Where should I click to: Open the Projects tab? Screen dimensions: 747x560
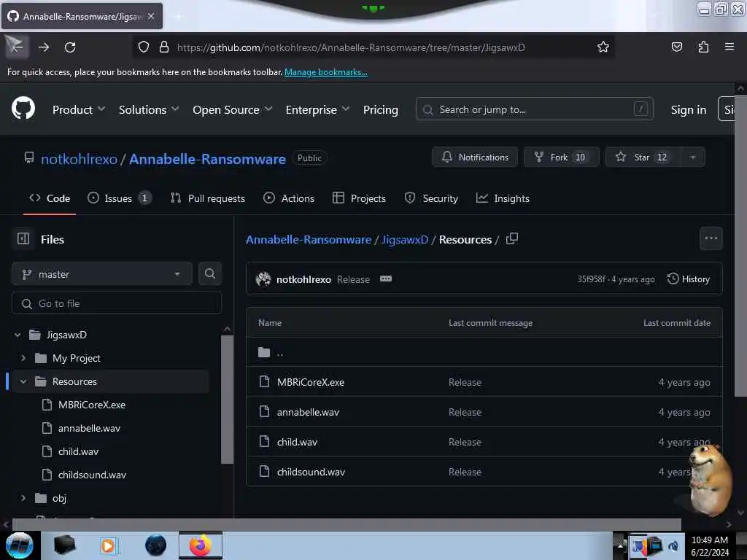[359, 198]
